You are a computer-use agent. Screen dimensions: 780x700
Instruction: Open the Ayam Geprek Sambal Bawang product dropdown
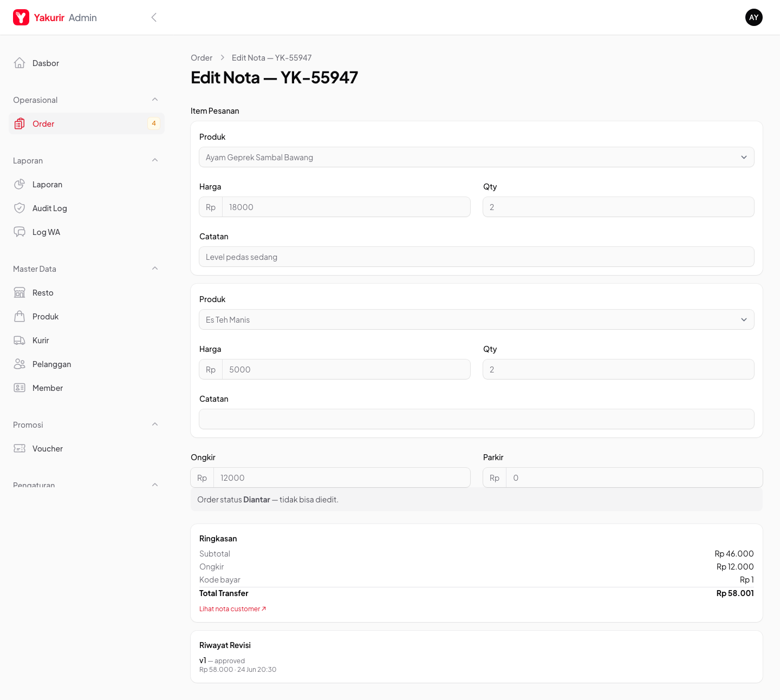pyautogui.click(x=477, y=157)
